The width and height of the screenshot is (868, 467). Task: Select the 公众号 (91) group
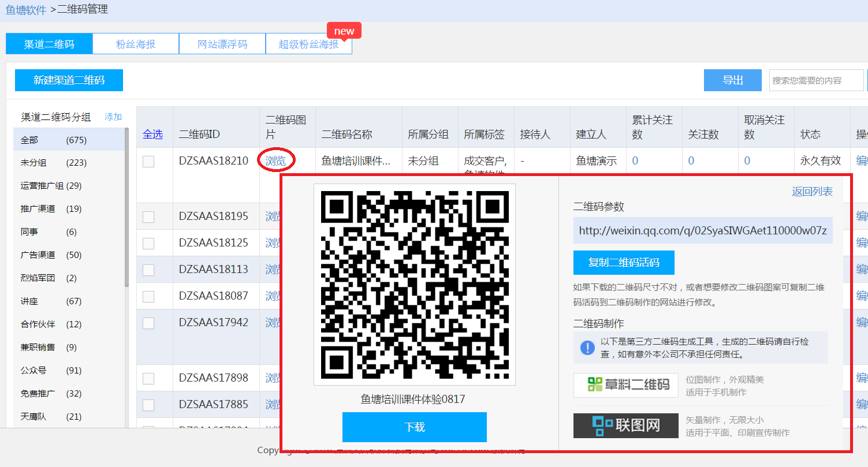69,371
